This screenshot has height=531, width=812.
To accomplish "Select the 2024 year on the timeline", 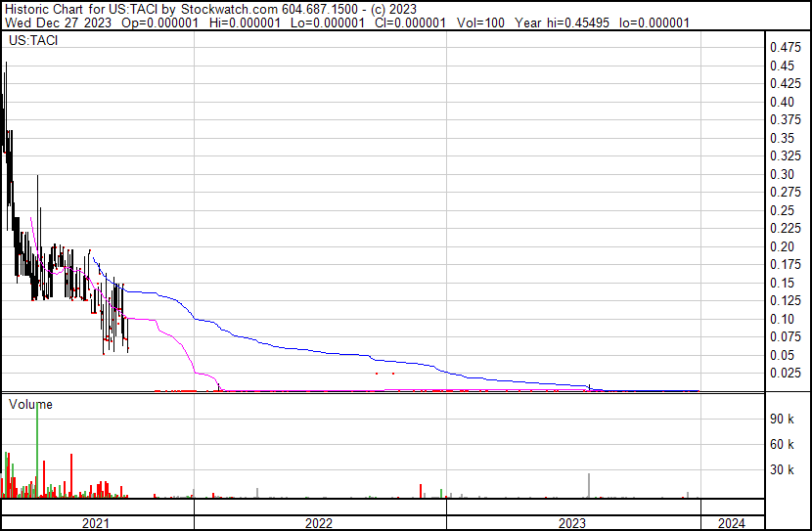I will [731, 523].
